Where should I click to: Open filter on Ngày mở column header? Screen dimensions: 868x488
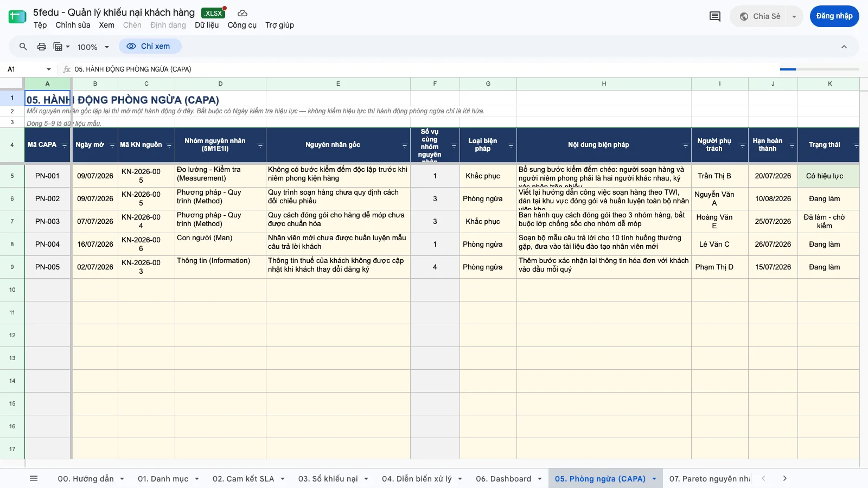coord(112,145)
